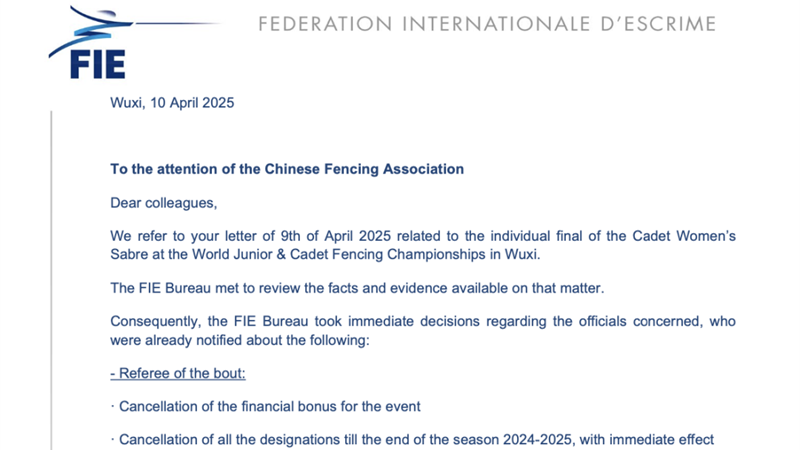This screenshot has height=450, width=800.
Task: Click the bold Chinese Fencing Association heading
Action: 287,169
